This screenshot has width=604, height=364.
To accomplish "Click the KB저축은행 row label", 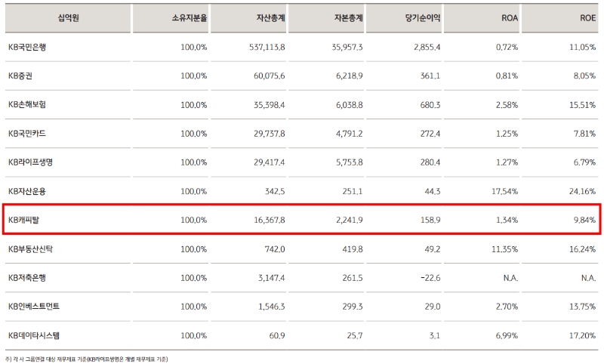I will coord(28,277).
